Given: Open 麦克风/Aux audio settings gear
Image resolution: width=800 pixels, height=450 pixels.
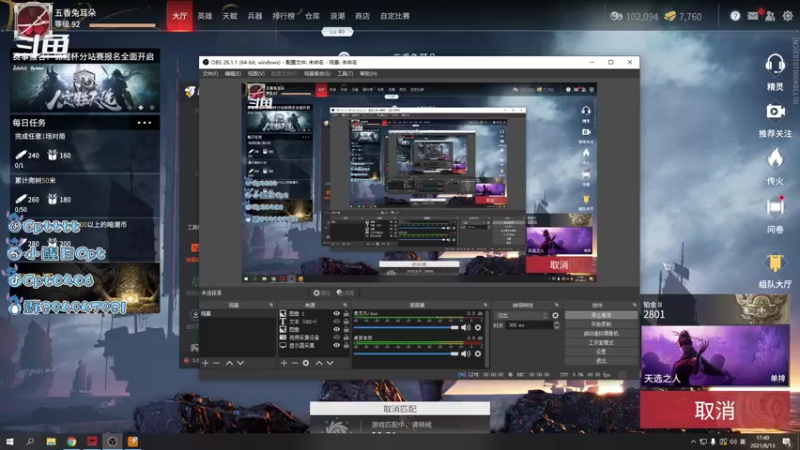Looking at the screenshot, I should 478,328.
